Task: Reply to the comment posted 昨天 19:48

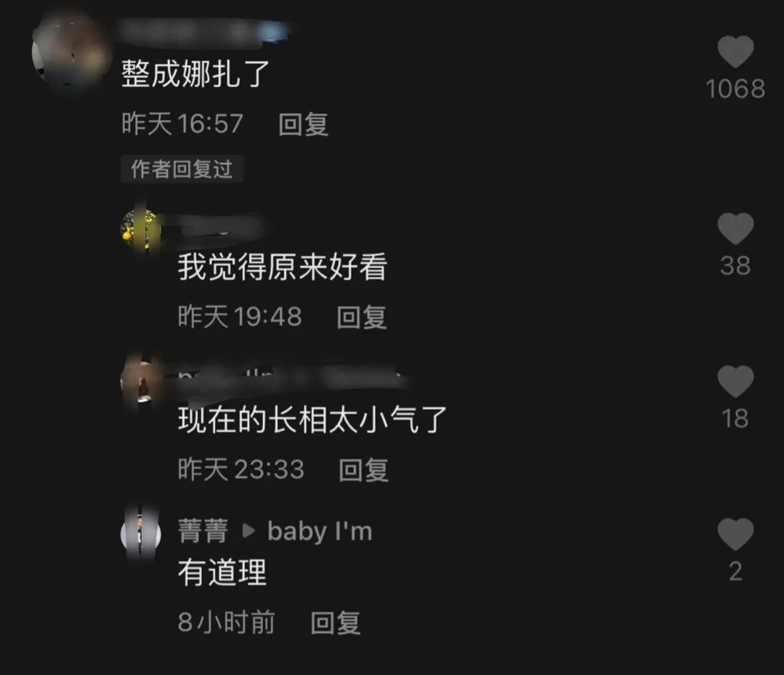Action: pyautogui.click(x=362, y=317)
